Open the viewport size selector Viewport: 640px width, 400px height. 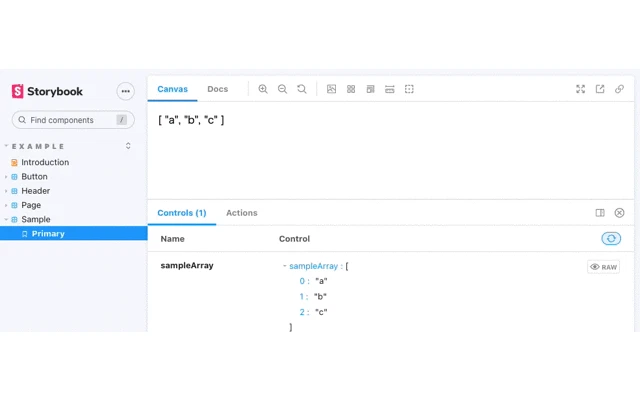click(x=370, y=89)
